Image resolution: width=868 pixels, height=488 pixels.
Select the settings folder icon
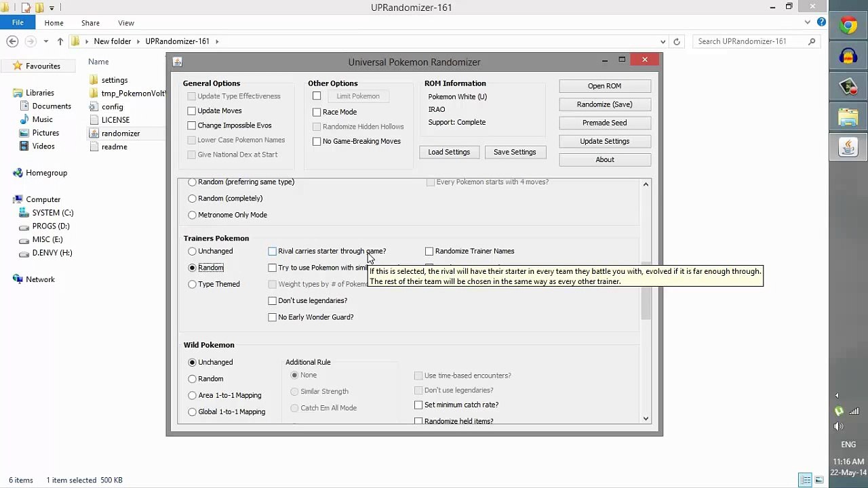(x=94, y=80)
